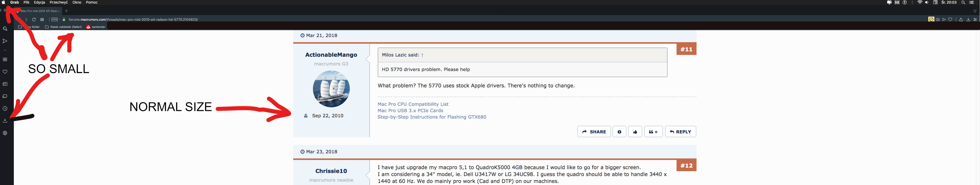Image resolution: width=980 pixels, height=185 pixels.
Task: Open the Przechwyć menu
Action: pos(59,2)
